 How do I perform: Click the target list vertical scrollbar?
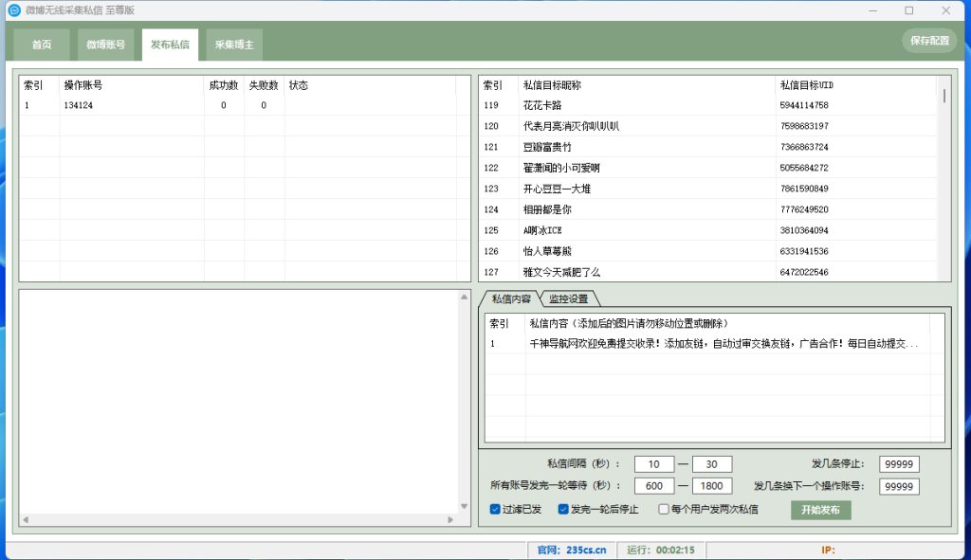click(944, 190)
